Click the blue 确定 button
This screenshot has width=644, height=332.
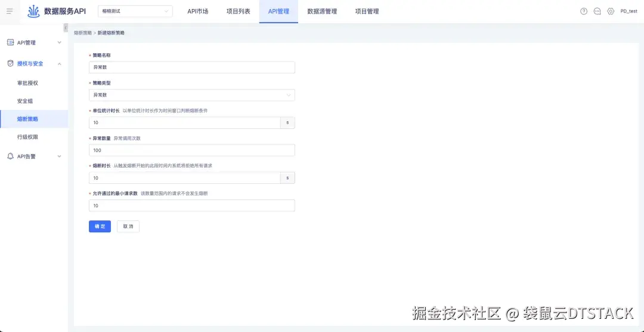click(100, 226)
